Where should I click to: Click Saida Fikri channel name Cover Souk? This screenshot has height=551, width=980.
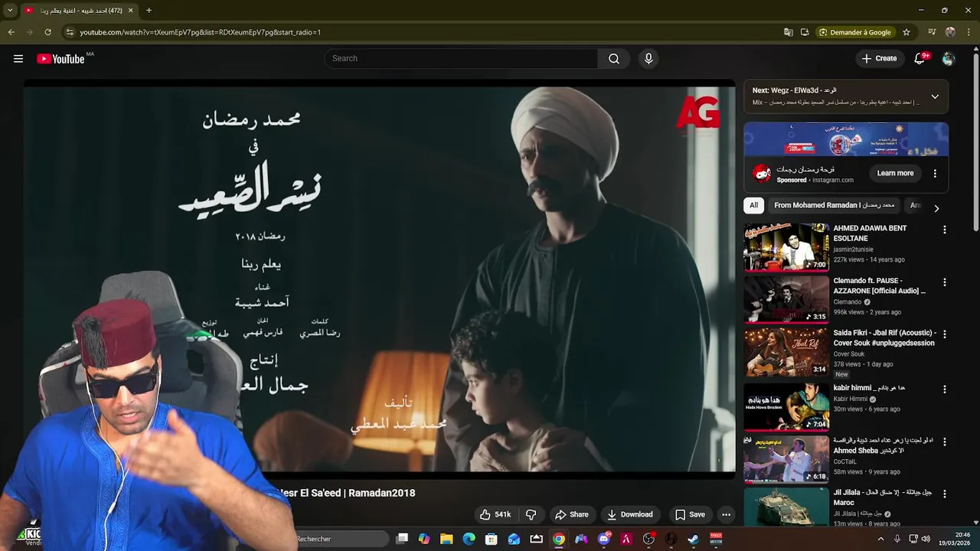pos(848,354)
